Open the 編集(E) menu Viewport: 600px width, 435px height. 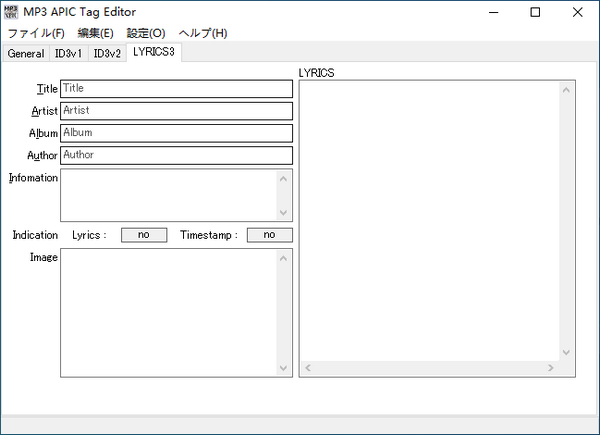click(95, 33)
